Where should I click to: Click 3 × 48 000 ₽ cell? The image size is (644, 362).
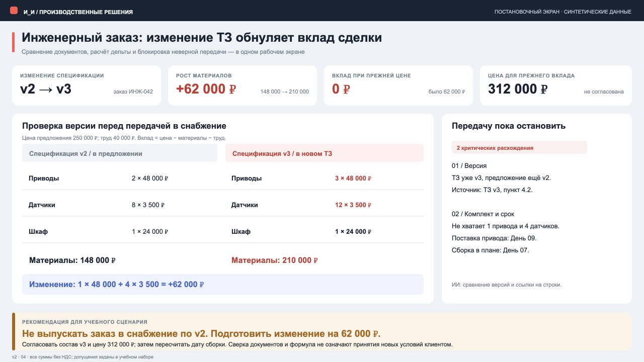click(x=353, y=178)
